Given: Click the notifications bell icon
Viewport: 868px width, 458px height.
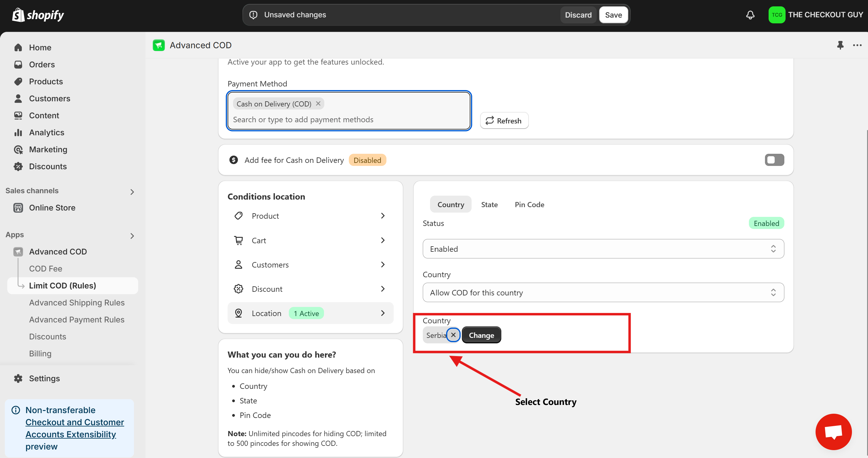Looking at the screenshot, I should pyautogui.click(x=750, y=15).
